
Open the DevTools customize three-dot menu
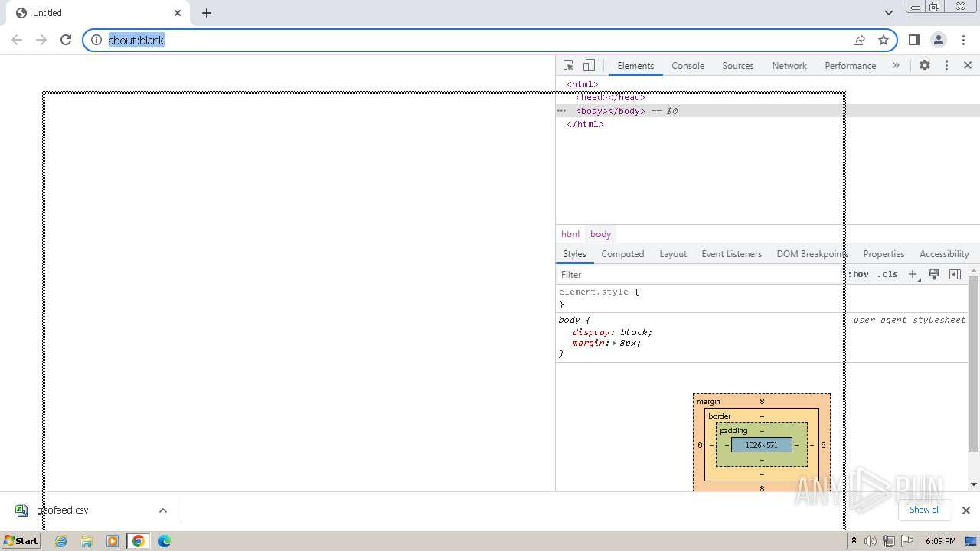[x=946, y=66]
